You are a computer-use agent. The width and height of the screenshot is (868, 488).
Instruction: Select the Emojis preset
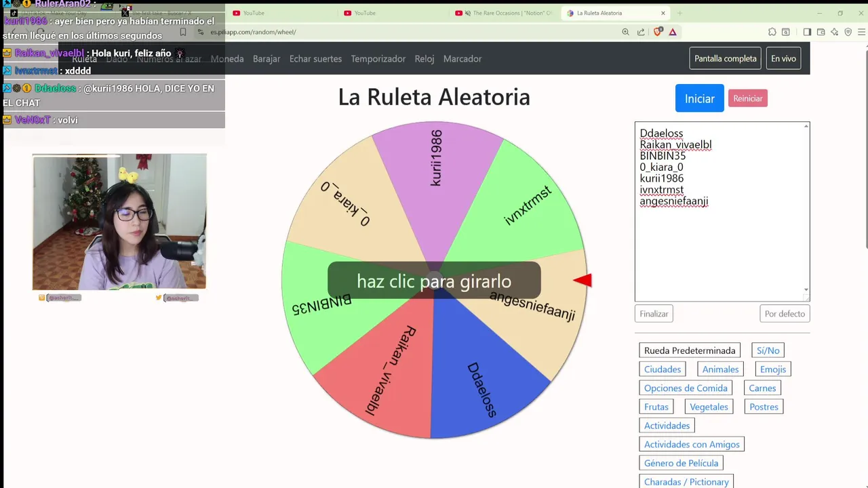click(x=773, y=369)
